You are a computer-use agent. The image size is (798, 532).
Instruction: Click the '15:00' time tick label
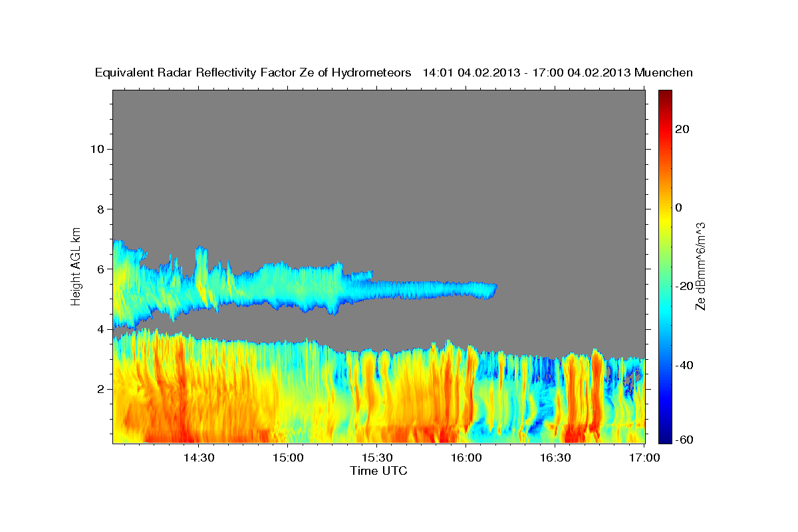(288, 458)
